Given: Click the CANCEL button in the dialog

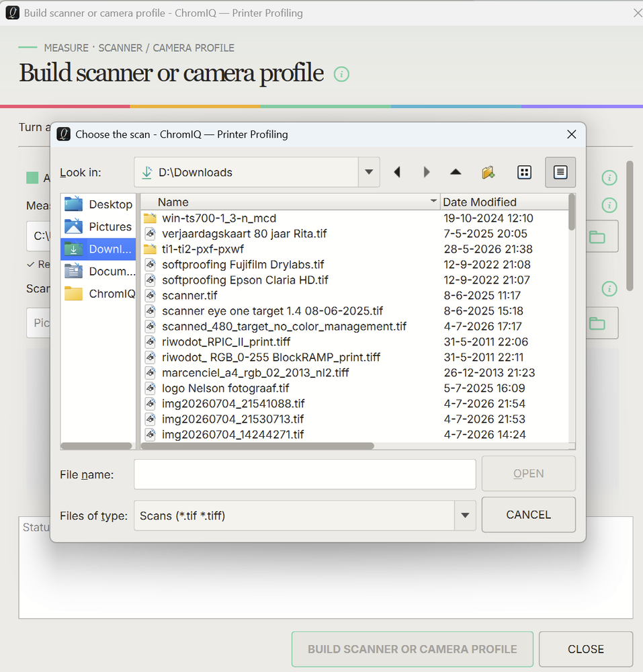Looking at the screenshot, I should [529, 515].
